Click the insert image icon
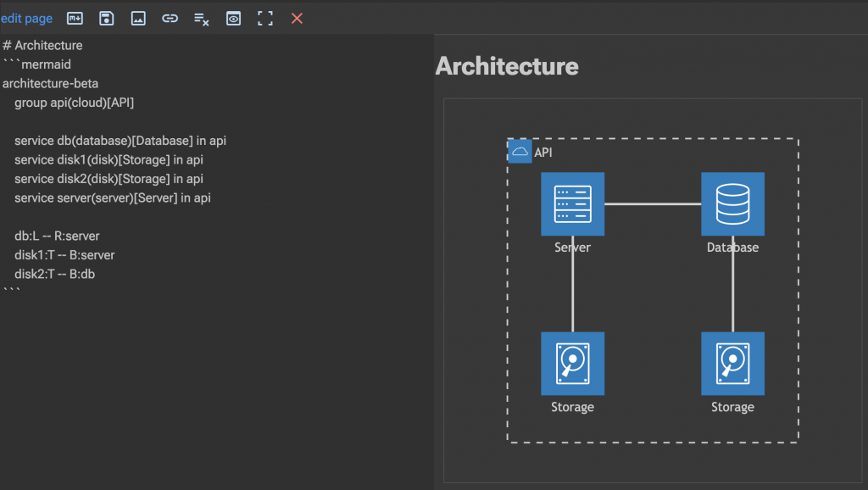Screen dimensions: 868x490 click(x=138, y=18)
